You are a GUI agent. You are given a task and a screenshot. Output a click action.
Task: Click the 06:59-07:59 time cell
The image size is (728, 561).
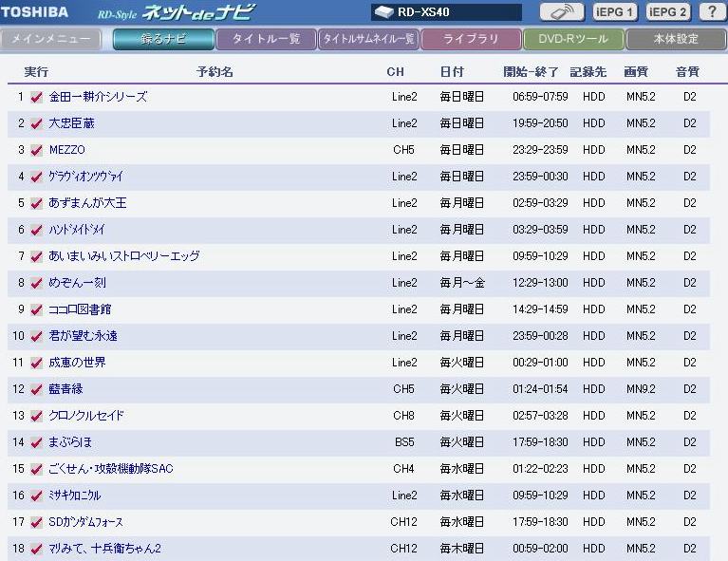540,97
